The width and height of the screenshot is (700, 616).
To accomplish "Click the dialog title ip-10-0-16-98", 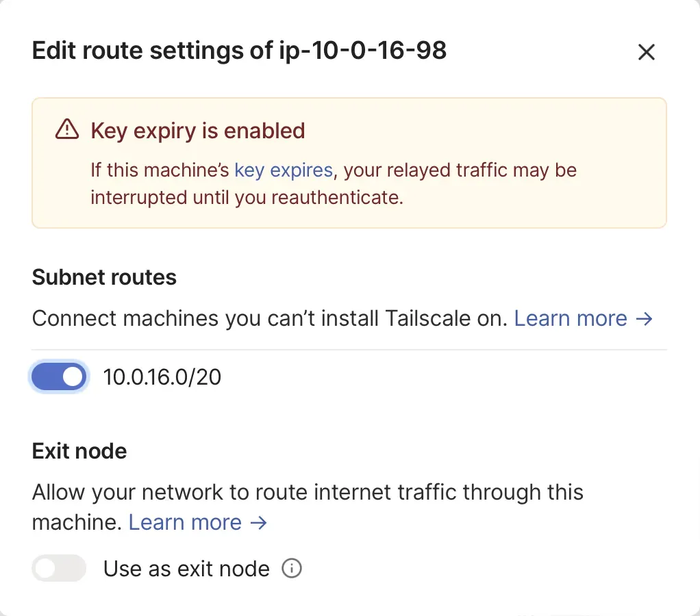I will [239, 51].
